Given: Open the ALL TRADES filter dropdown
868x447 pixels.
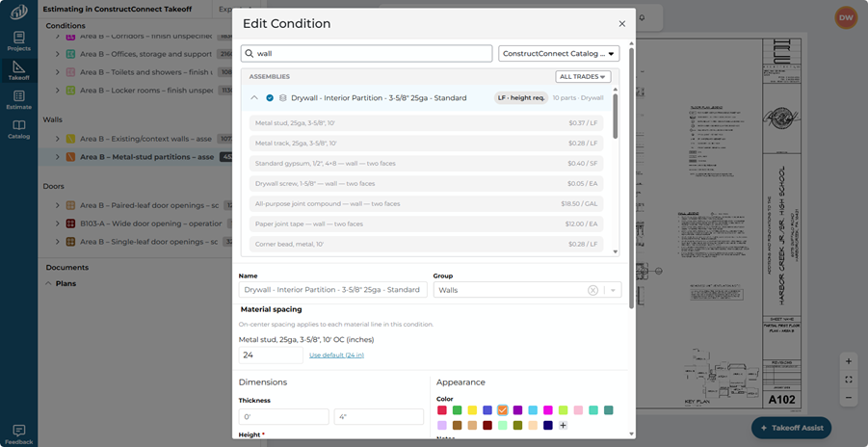Looking at the screenshot, I should point(583,76).
